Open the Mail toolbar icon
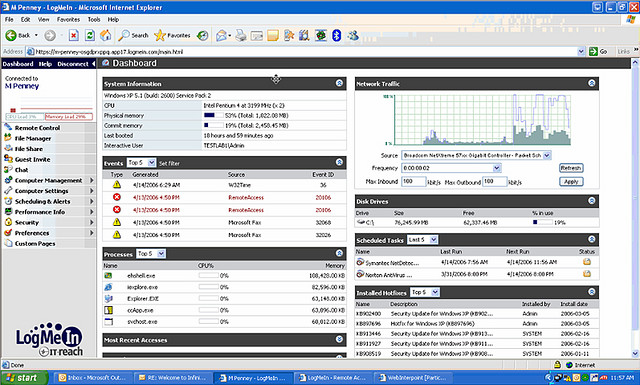Image resolution: width=640 pixels, height=385 pixels. [222, 36]
